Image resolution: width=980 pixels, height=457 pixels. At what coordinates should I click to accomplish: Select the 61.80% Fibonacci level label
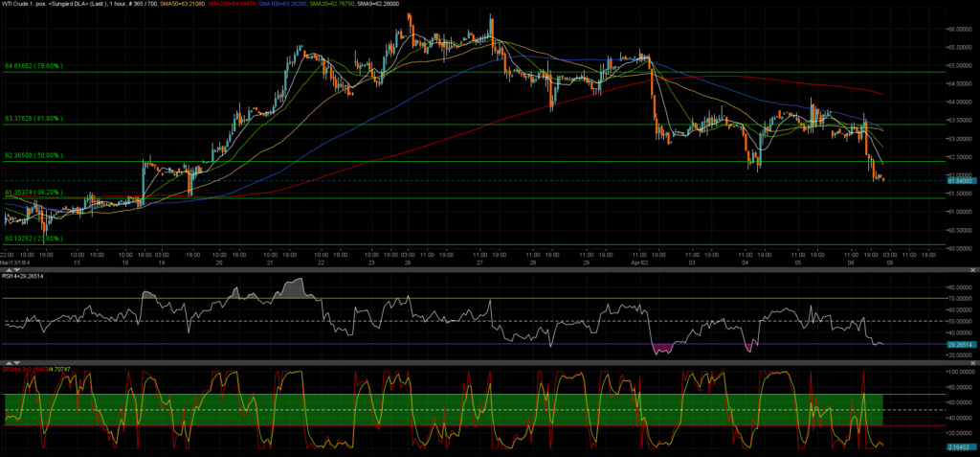tap(33, 119)
